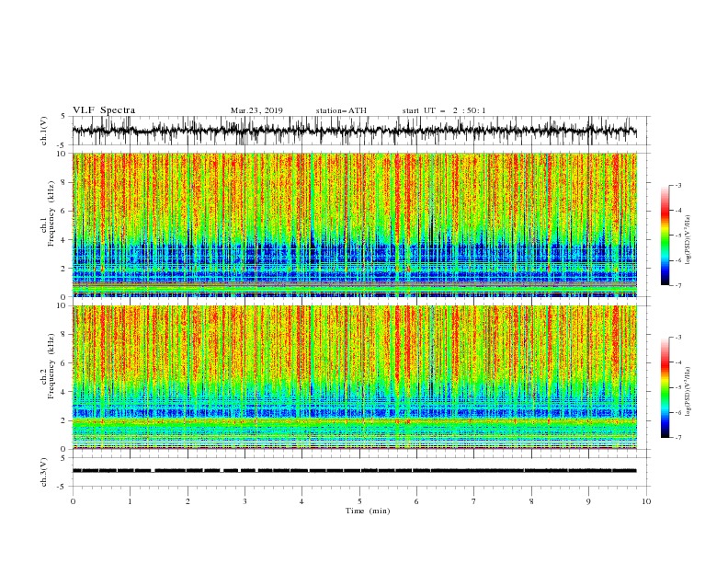This screenshot has height=563, width=728.
Task: Click the "9" tick on the time axis
Action: point(588,501)
